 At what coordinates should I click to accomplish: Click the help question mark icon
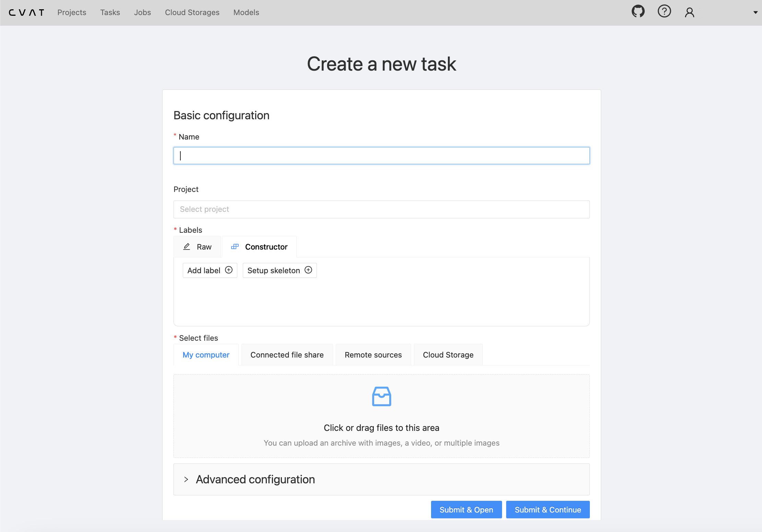point(664,12)
